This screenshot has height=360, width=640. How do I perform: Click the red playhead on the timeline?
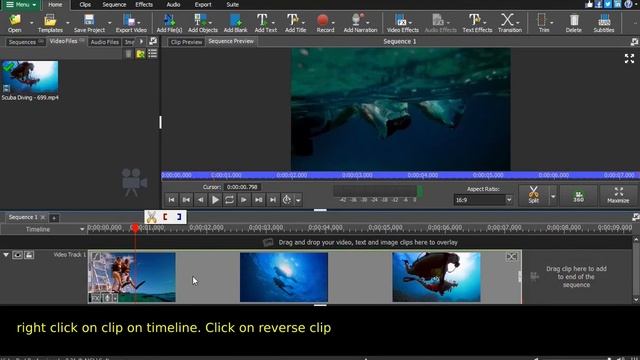(135, 228)
